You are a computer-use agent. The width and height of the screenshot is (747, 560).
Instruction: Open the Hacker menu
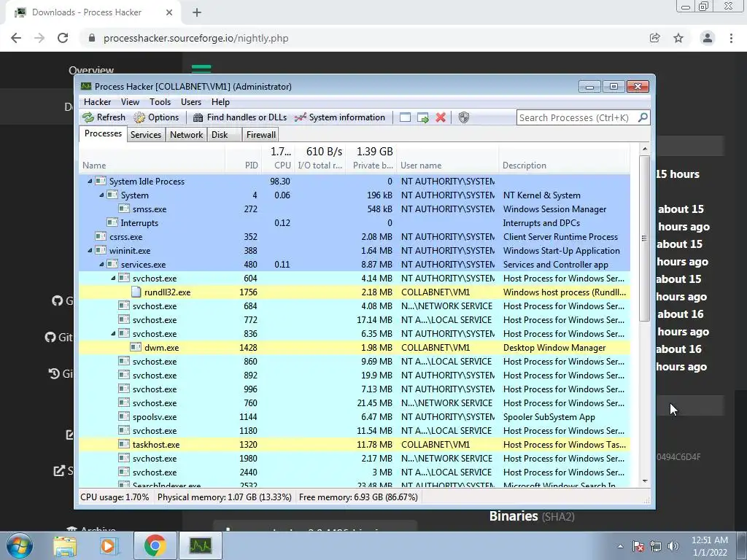[x=97, y=102]
